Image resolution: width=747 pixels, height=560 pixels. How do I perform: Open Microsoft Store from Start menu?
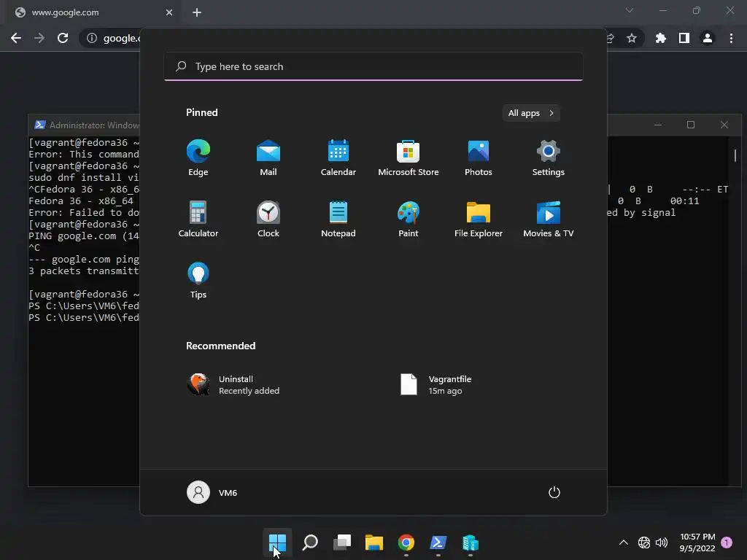point(409,157)
